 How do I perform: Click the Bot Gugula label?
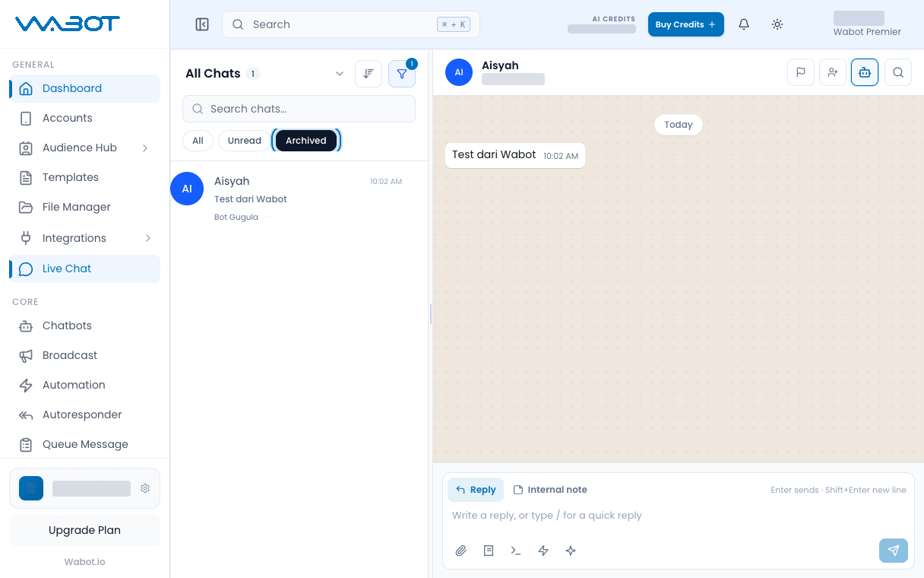[236, 218]
